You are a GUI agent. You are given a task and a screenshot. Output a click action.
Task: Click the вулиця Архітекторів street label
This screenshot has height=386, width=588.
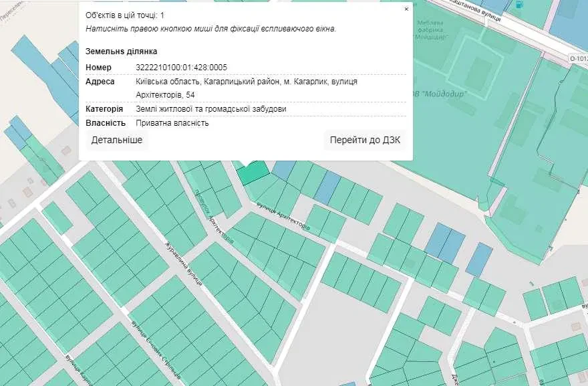tap(283, 217)
